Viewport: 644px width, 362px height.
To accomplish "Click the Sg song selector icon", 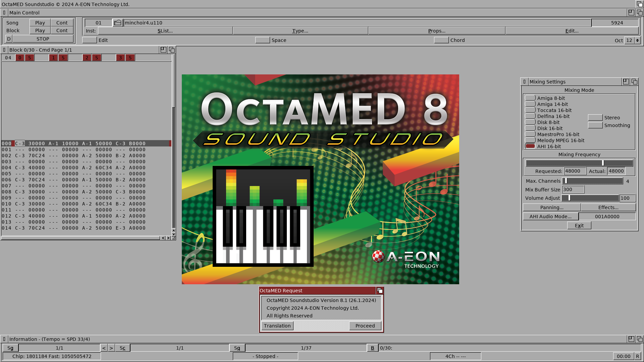I will (10, 348).
